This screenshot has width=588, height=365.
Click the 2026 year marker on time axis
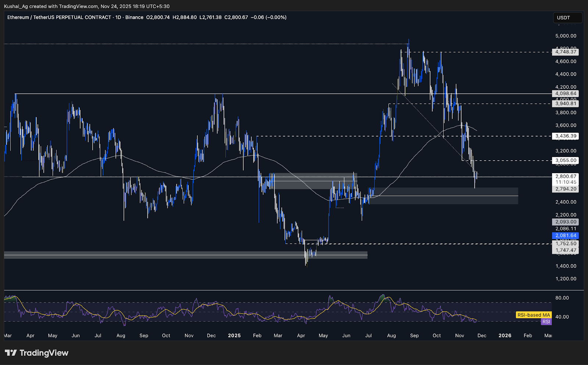coord(505,336)
